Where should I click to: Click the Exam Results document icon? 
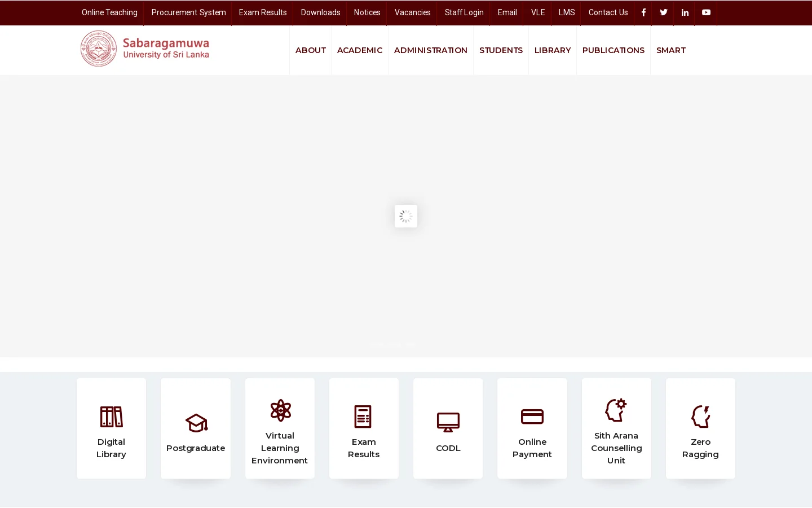(x=363, y=417)
